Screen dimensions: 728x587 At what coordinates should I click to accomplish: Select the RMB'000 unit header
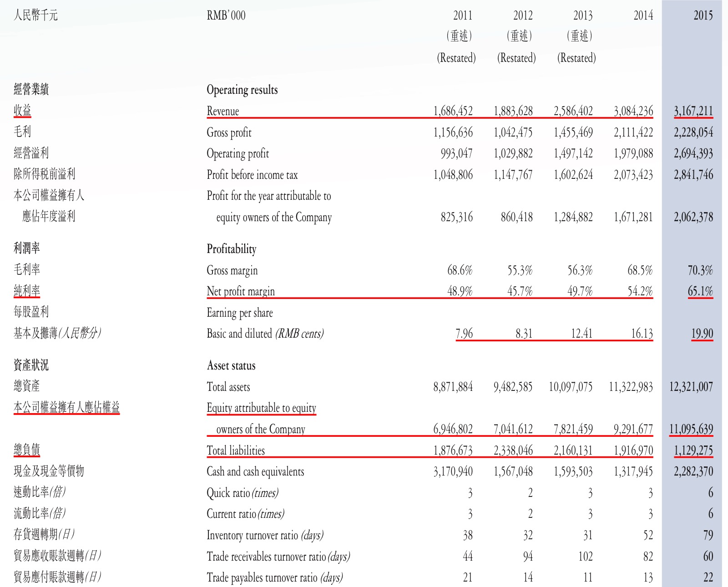click(226, 15)
